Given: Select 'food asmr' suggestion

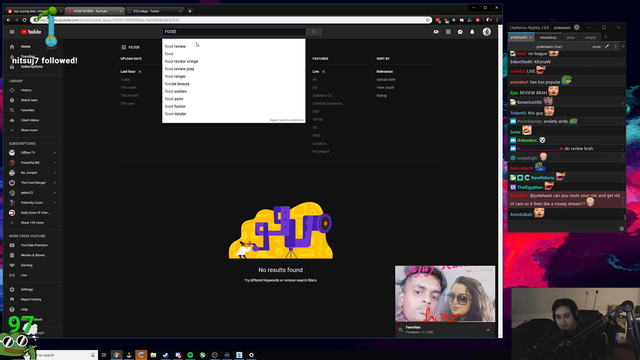Looking at the screenshot, I should coord(174,99).
